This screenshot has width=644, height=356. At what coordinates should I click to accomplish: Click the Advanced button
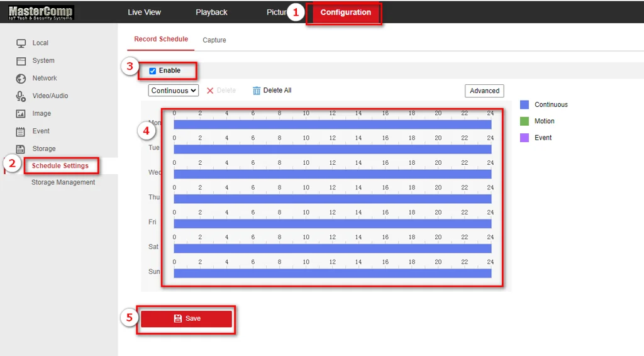[484, 91]
